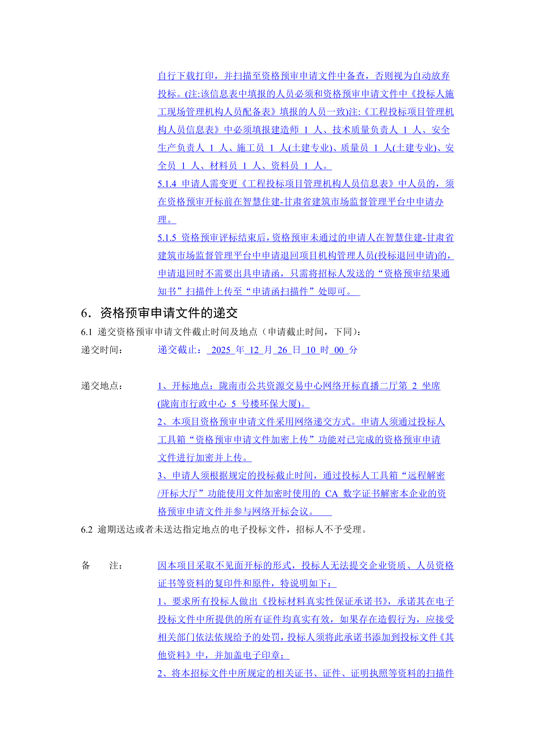Click the line mentioning CA 数字证书解密

pos(301,494)
